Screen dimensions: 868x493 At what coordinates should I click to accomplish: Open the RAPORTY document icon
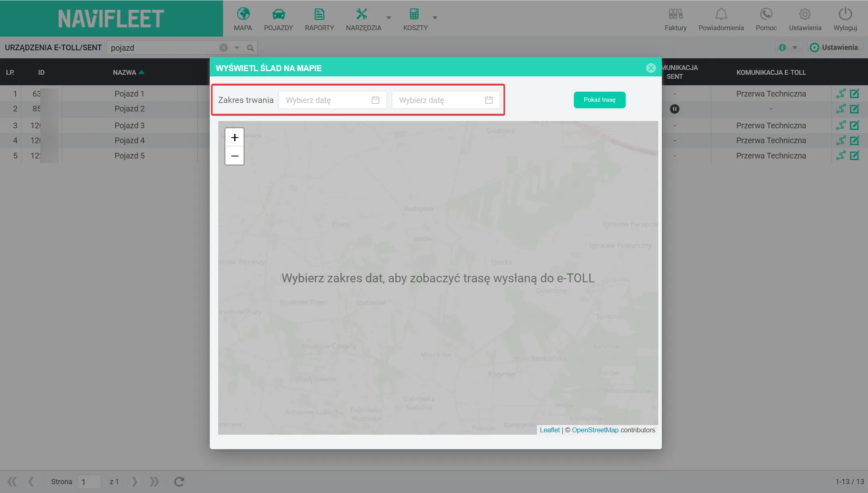tap(319, 14)
